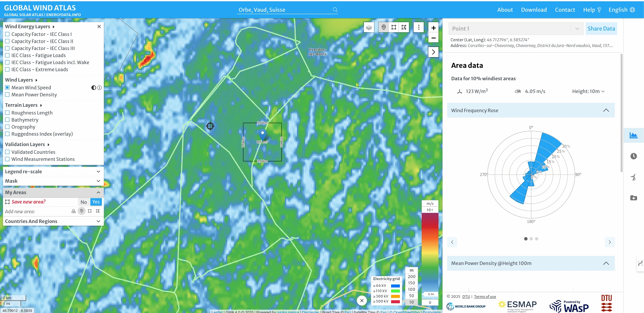The height and width of the screenshot is (313, 644).
Task: Enable the Mean Power Density layer
Action: tap(7, 95)
